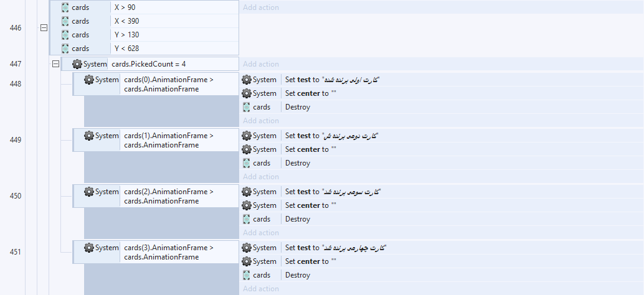Click the cards icon beside Y > 130
The image size is (644, 295).
point(65,35)
